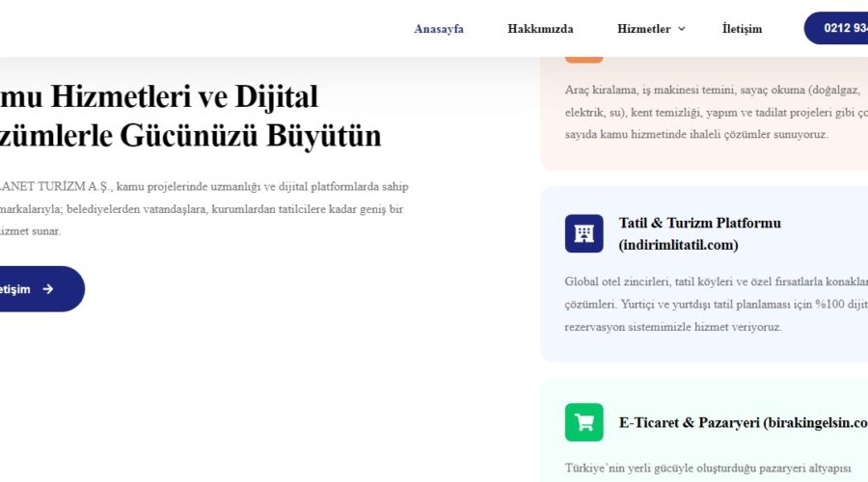Open the Hakkımızda page from navigation

pyautogui.click(x=540, y=29)
